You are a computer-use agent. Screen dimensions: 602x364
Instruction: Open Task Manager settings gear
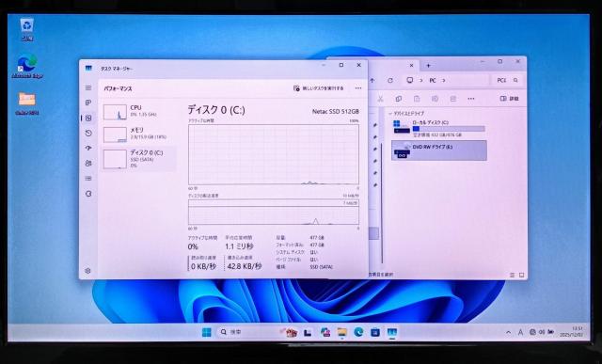click(x=87, y=271)
